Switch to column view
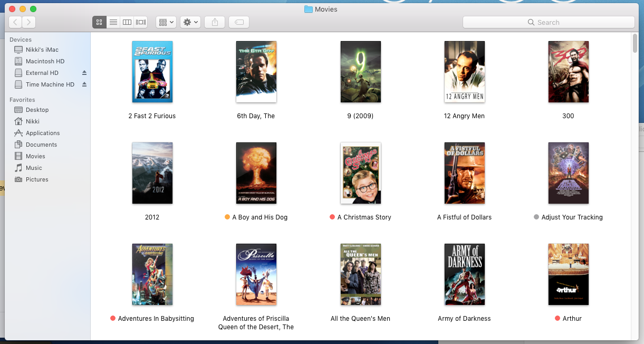Viewport: 644px width, 344px height. coord(127,22)
